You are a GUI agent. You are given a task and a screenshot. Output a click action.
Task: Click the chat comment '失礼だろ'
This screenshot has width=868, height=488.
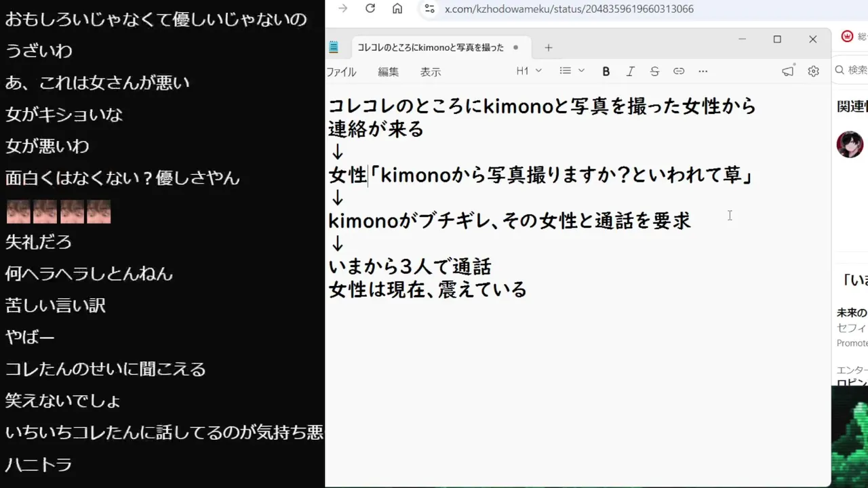pos(39,242)
